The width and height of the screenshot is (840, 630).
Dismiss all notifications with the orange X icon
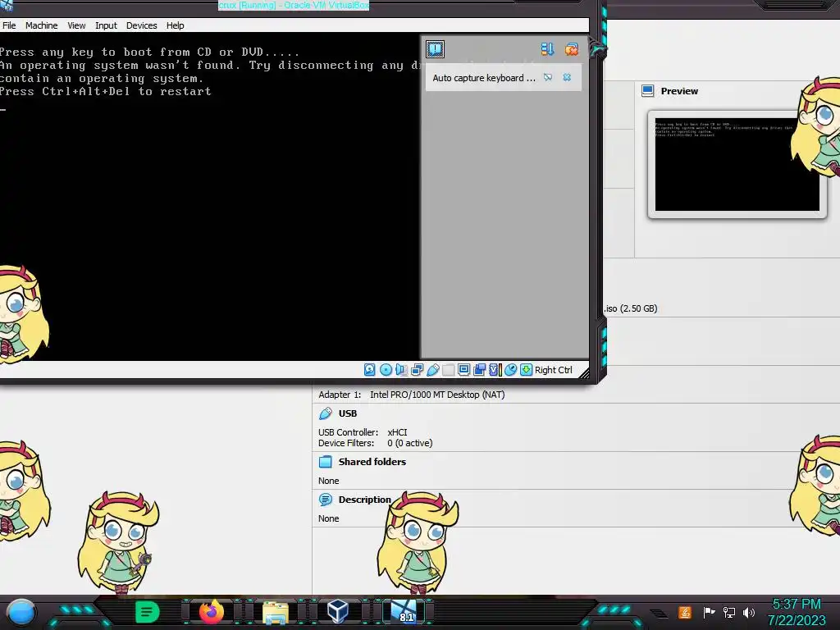(571, 49)
